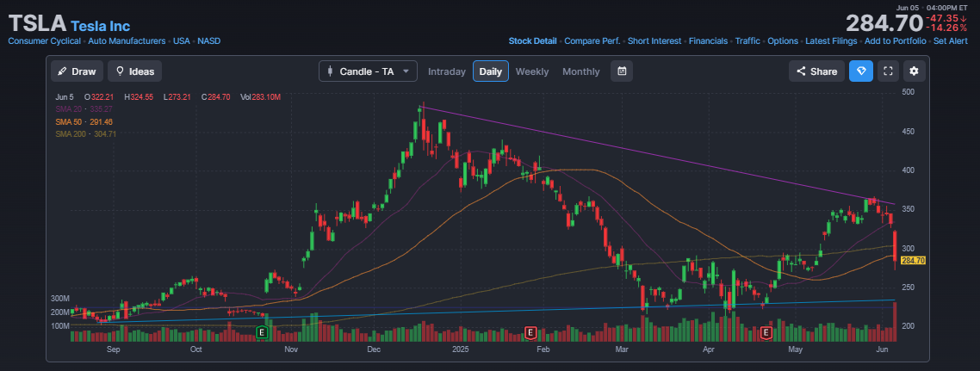The image size is (980, 371).
Task: Click the TSLA ticker symbol
Action: (x=37, y=24)
